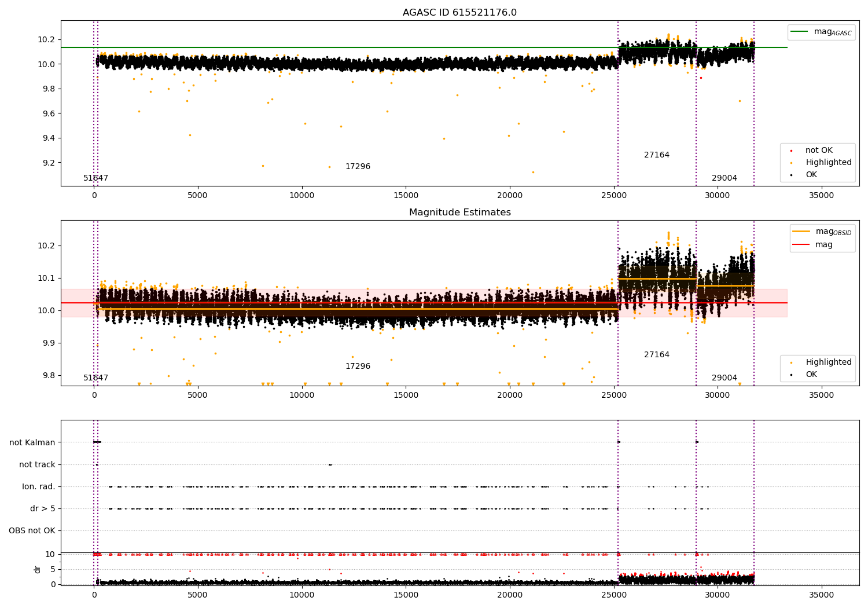Click the 'Highlighted' legend entry in the top plot

(x=829, y=163)
